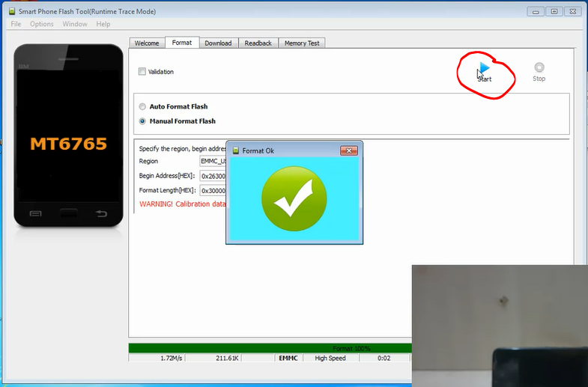
Task: Close the Format Ok dialog
Action: click(349, 150)
